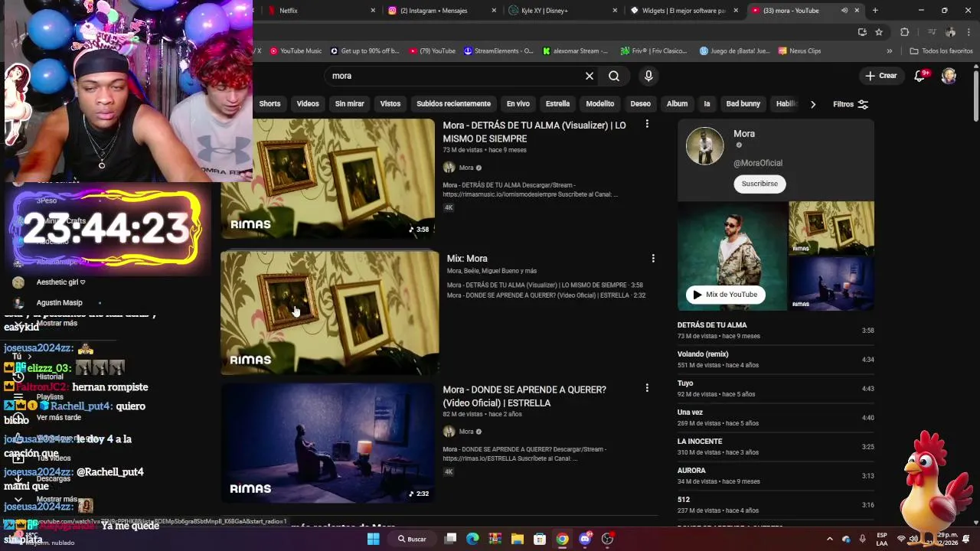Open options for DONDE SE APRENDE A QUERER result
Screen dimensions: 980x551
pos(647,388)
